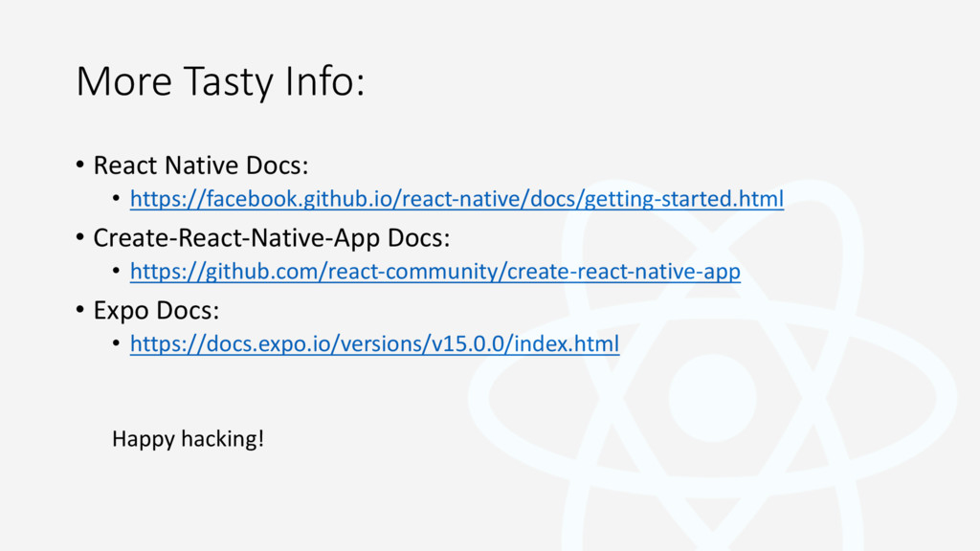Select the 'Happy hacking!' text
Viewport: 980px width, 551px height.
[x=188, y=438]
